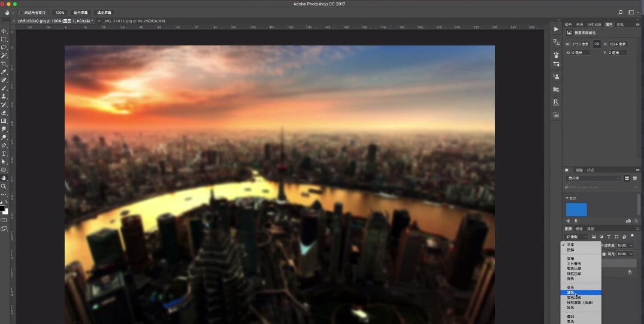Screen dimensions: 644x324
Task: Choose 线性减淡(添加) blend mode
Action: pyautogui.click(x=580, y=302)
